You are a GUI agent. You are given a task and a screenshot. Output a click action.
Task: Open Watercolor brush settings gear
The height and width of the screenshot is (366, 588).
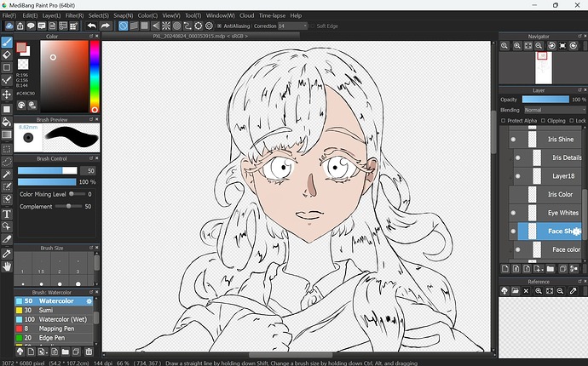89,301
